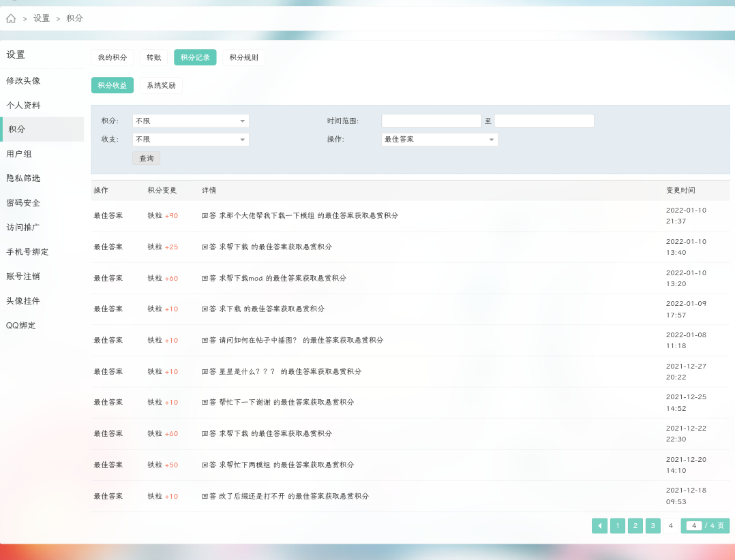Switch to 系统奖励 sub-tab

click(x=161, y=85)
